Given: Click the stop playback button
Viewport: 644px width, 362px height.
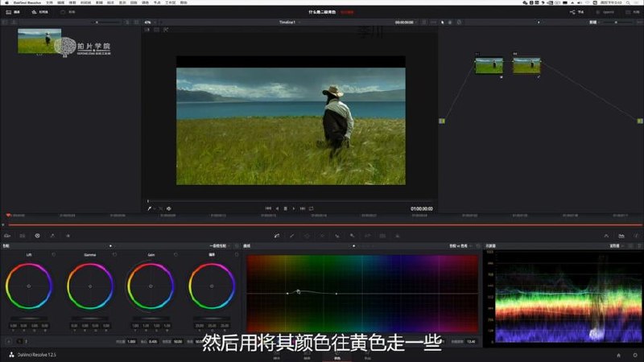Looking at the screenshot, I should click(286, 208).
